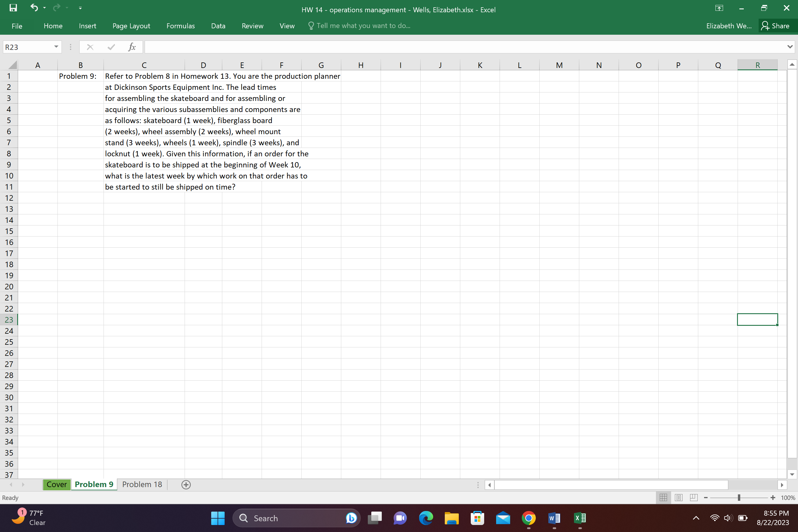The width and height of the screenshot is (798, 532).
Task: Click the Undo arrow icon
Action: (34, 8)
